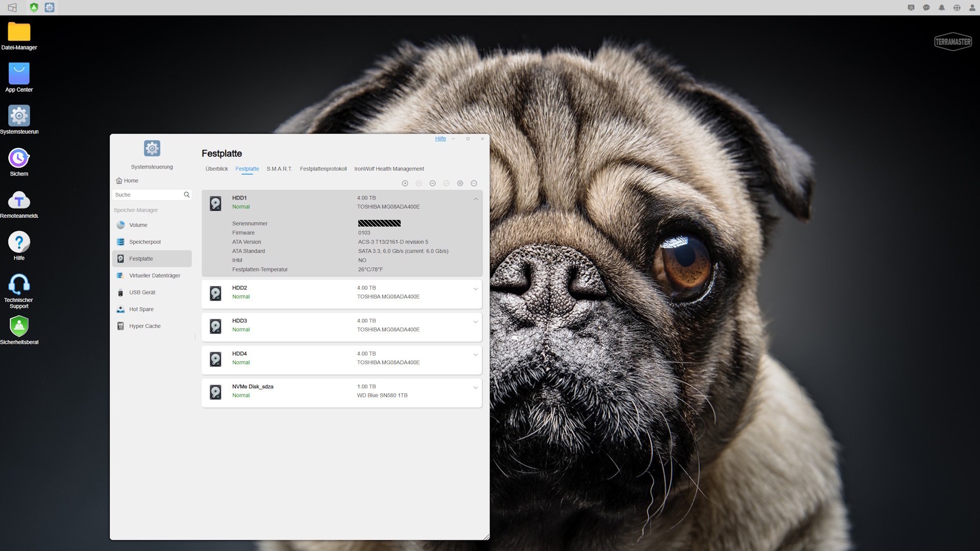Select Speicherpool in sidebar
The image size is (980, 551).
pos(145,241)
